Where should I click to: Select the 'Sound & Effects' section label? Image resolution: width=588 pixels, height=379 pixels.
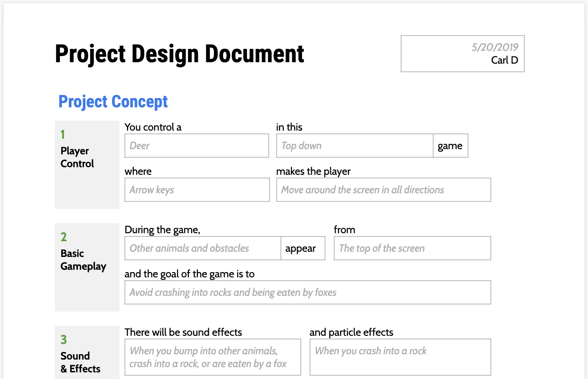click(x=80, y=362)
